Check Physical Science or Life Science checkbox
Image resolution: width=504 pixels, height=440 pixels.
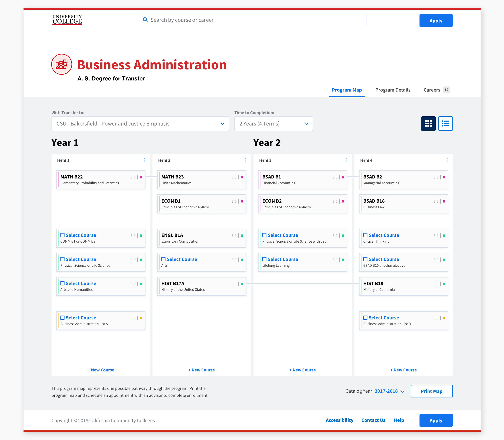[62, 259]
